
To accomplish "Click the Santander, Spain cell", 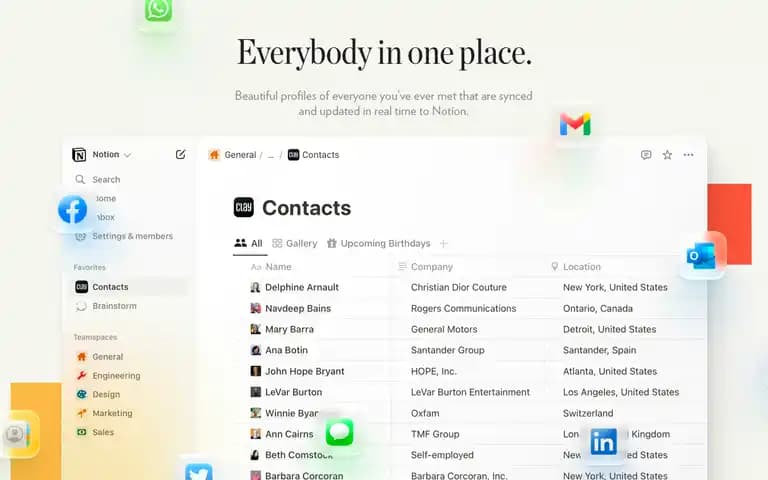I will (x=600, y=350).
